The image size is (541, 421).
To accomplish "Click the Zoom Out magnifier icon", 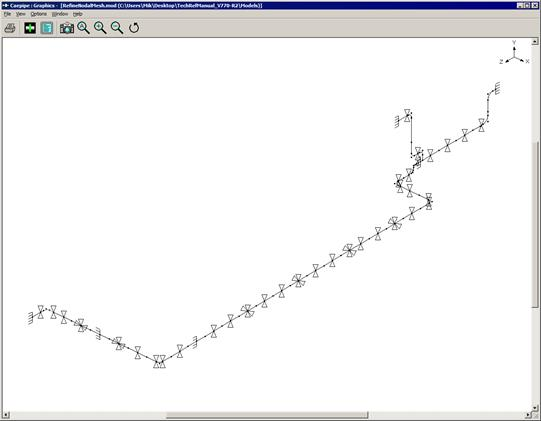I will click(x=117, y=28).
